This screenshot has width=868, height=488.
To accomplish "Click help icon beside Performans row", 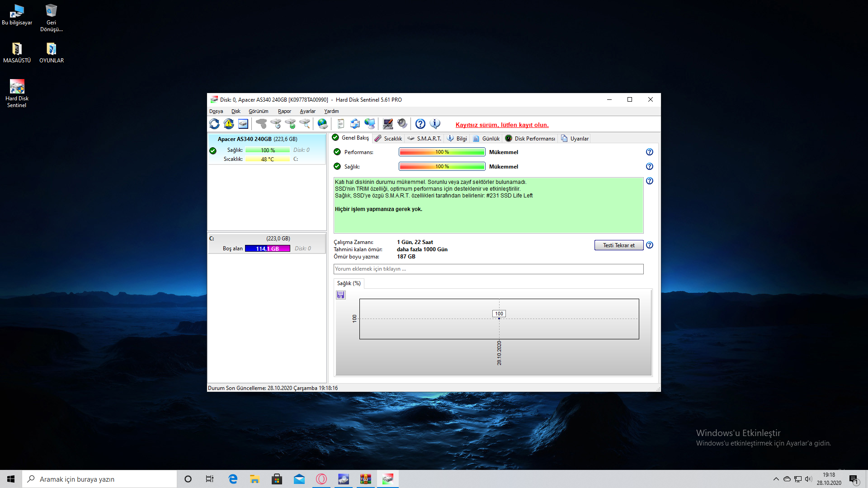I will tap(650, 152).
